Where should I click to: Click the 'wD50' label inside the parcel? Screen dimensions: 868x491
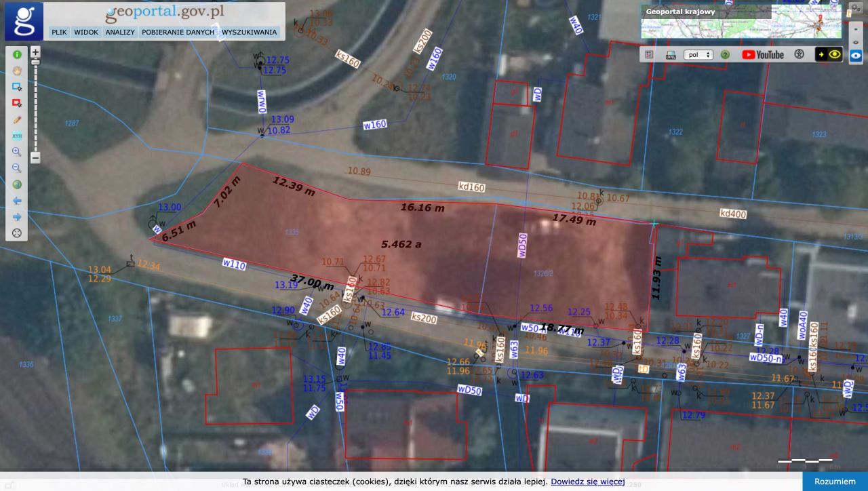(x=522, y=246)
